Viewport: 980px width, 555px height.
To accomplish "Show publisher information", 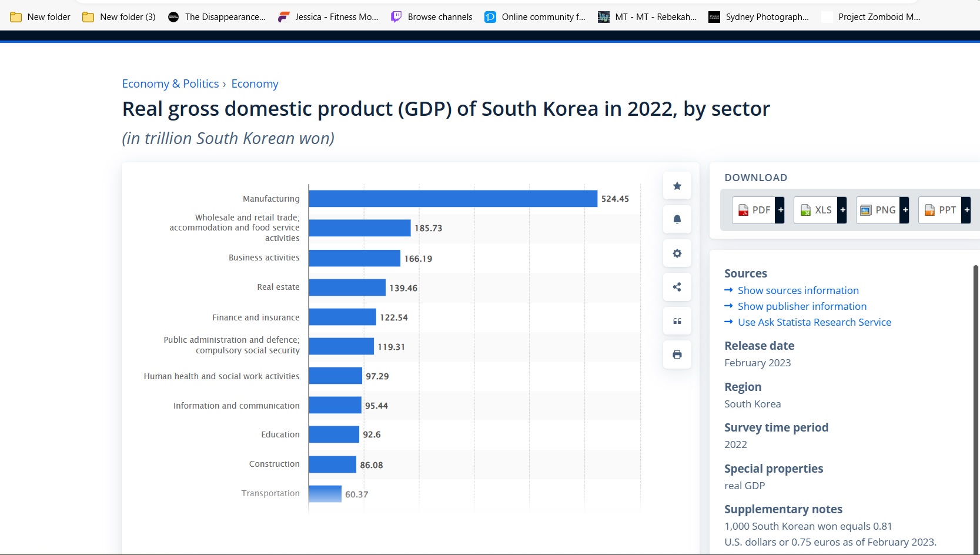I will click(x=802, y=306).
